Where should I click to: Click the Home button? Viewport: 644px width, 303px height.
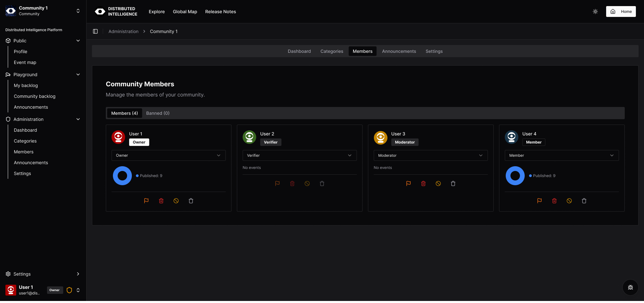click(x=621, y=12)
